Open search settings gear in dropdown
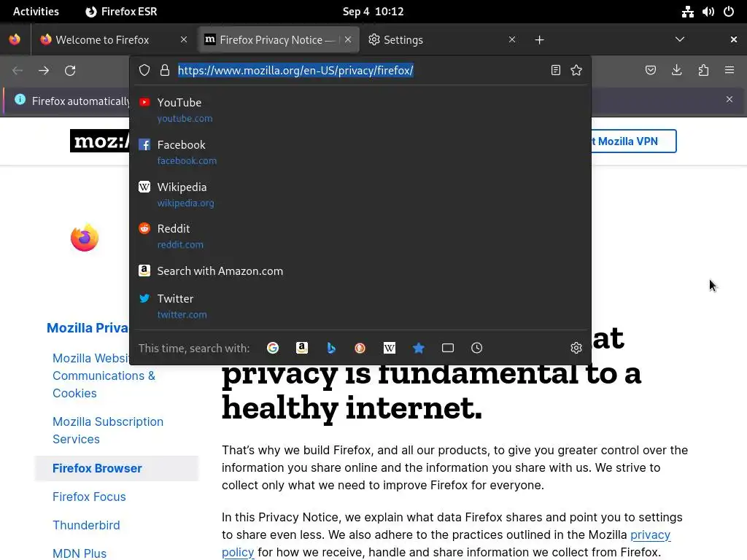747x560 pixels. [x=576, y=348]
